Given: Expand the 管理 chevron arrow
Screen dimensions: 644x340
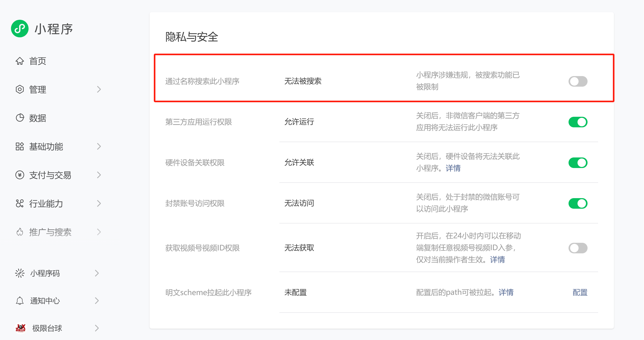Looking at the screenshot, I should pos(99,90).
